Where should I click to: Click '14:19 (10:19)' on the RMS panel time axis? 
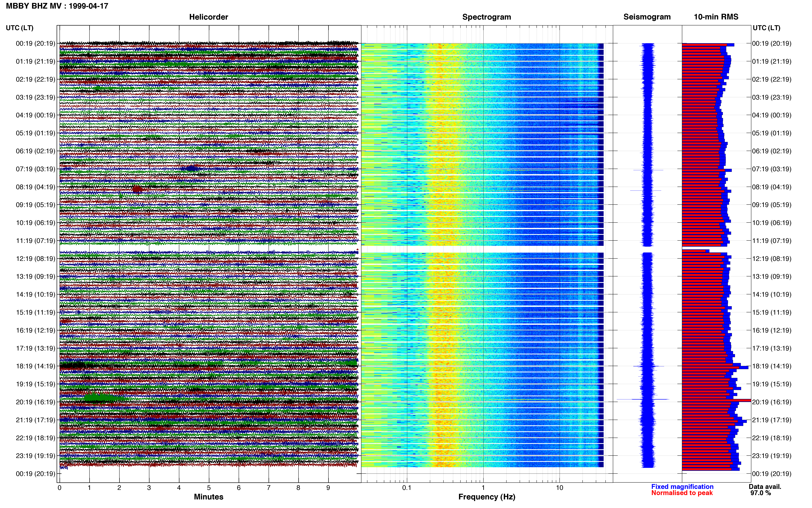(x=771, y=295)
